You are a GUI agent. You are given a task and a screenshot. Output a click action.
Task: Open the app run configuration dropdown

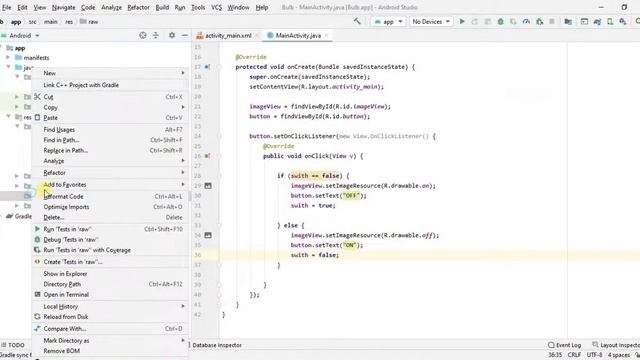click(388, 22)
